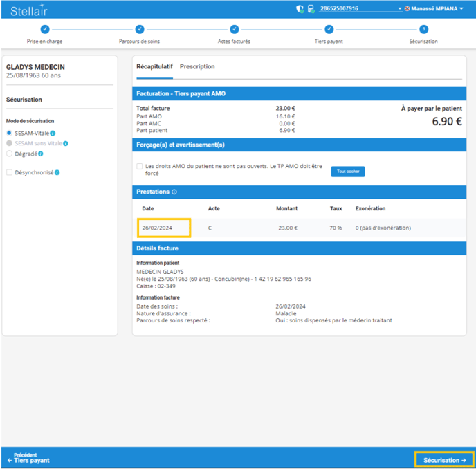
Task: Open the info icon next to Dégradé
Action: pos(41,154)
